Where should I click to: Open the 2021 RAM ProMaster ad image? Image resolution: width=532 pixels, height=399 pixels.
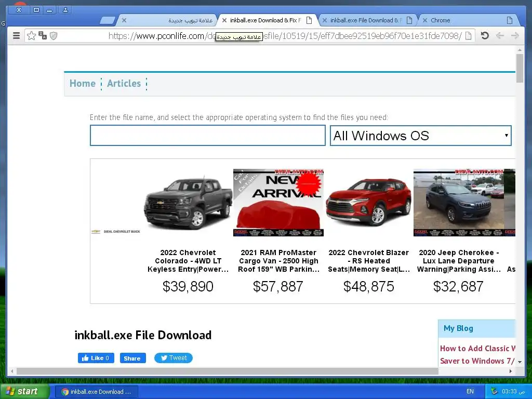(x=278, y=203)
